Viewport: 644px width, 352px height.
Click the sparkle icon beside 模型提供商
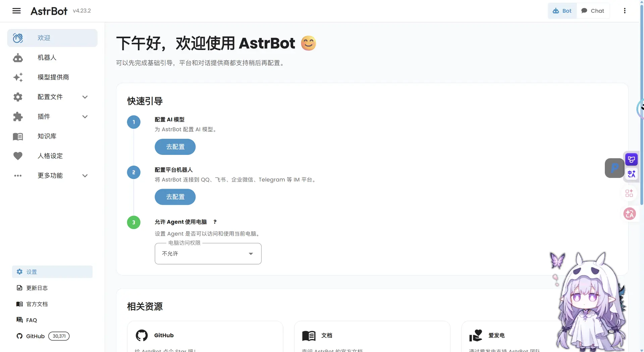[18, 77]
